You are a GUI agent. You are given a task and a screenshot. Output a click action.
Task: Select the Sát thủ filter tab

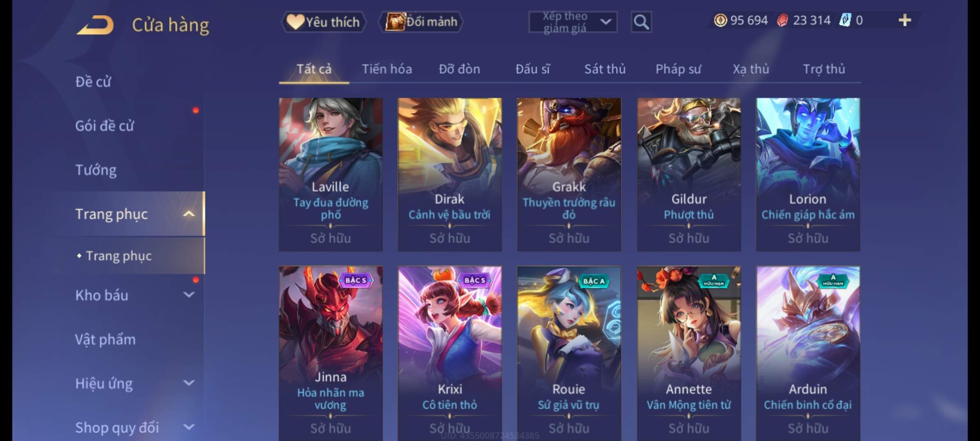pyautogui.click(x=605, y=69)
